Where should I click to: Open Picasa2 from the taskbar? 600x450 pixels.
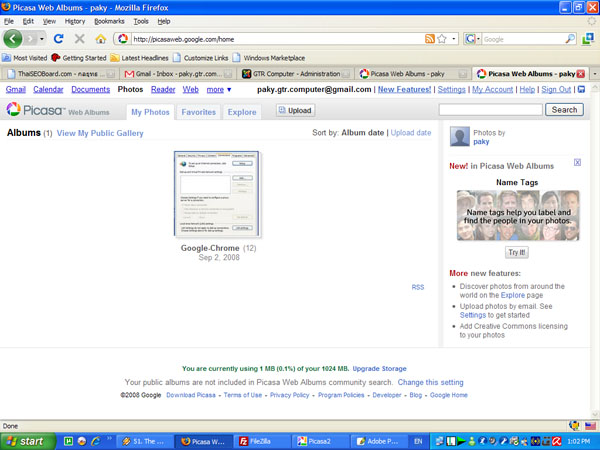click(319, 441)
